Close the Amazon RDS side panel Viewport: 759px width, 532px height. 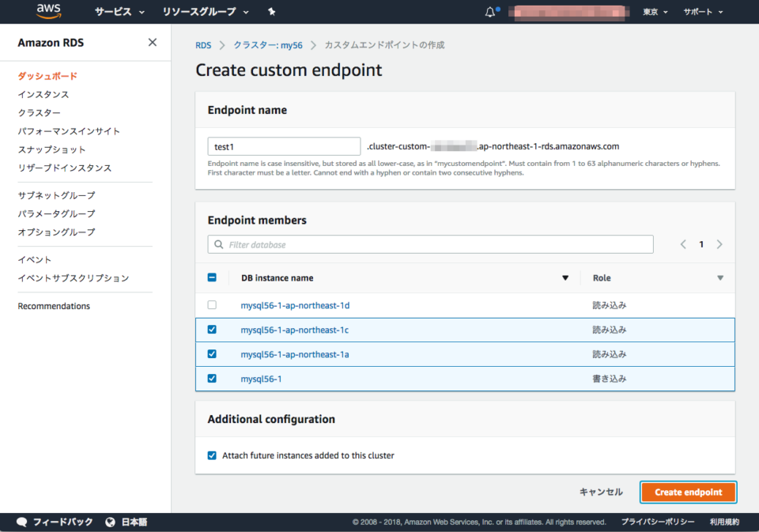pyautogui.click(x=153, y=43)
